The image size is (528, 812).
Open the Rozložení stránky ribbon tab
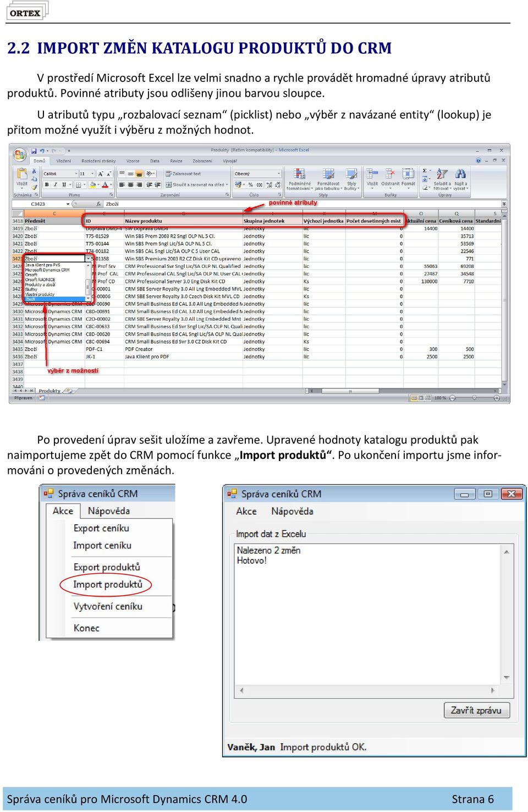98,161
